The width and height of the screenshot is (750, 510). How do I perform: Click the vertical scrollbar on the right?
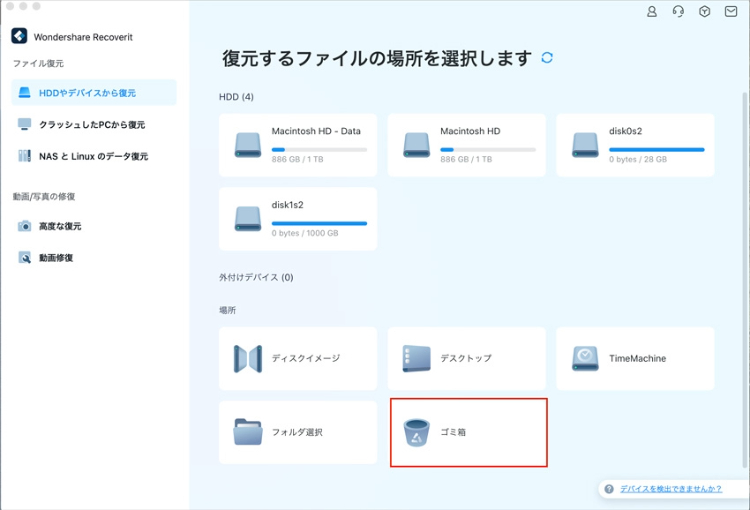(x=744, y=280)
